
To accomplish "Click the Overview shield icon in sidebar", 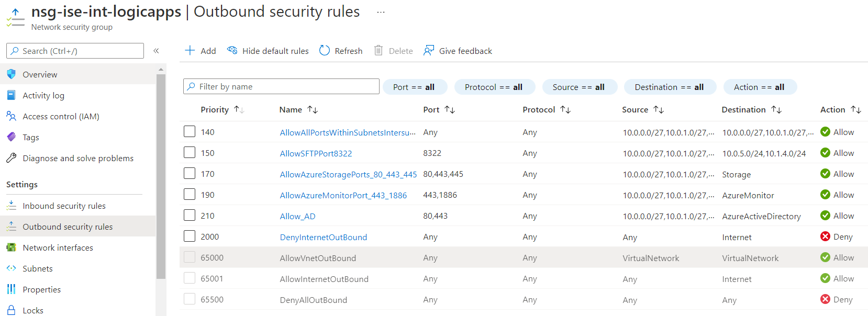I will coord(11,74).
